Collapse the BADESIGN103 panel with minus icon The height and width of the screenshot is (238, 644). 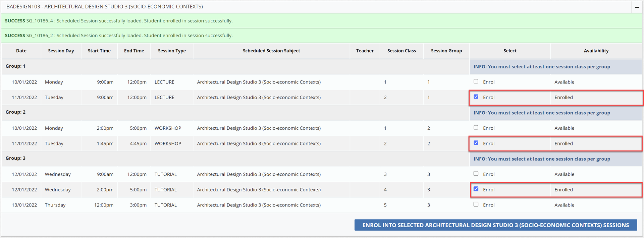636,7
